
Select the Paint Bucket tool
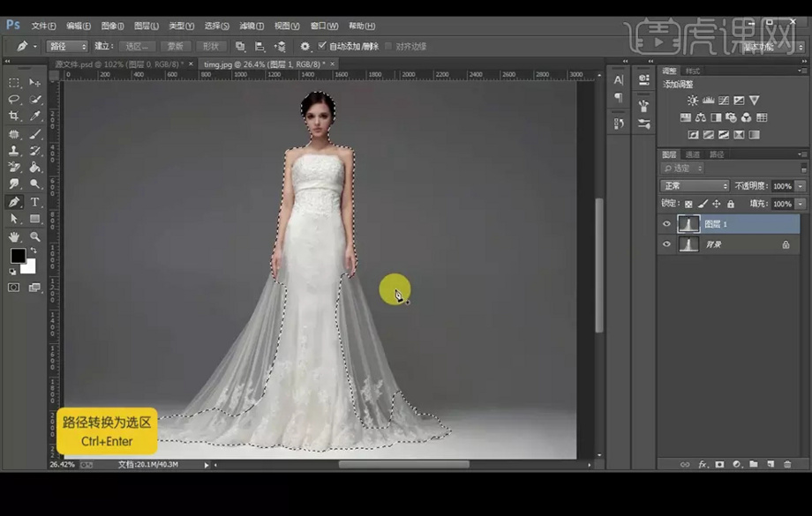[x=34, y=168]
